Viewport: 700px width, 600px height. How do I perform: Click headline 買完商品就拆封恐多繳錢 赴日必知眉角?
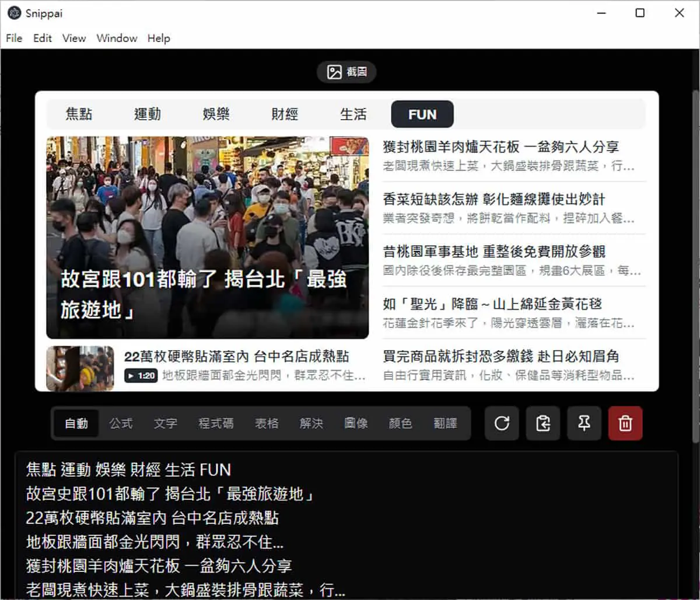click(x=501, y=356)
